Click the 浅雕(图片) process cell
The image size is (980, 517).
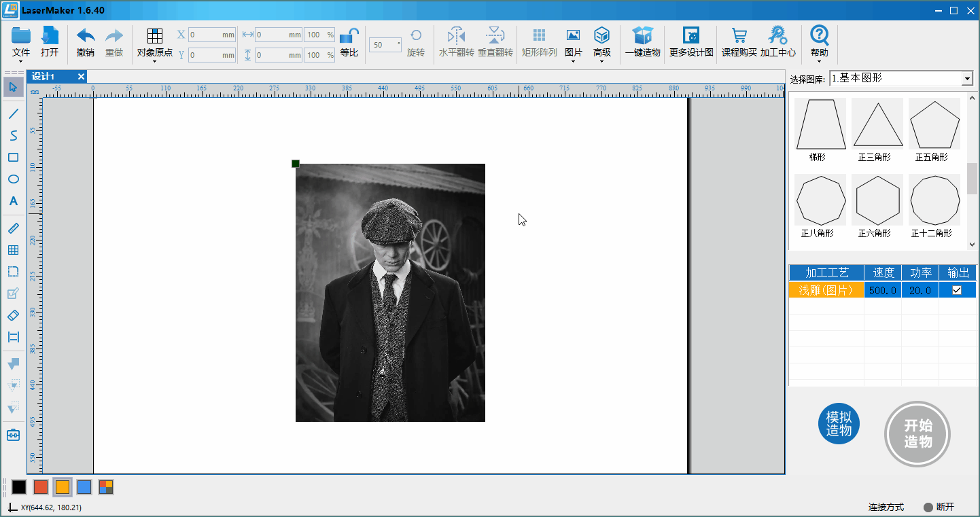[x=826, y=290]
